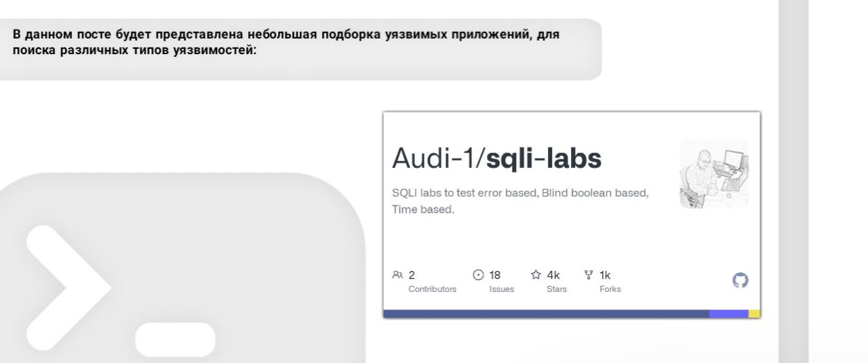Click the Forks branch icon

pos(589,275)
